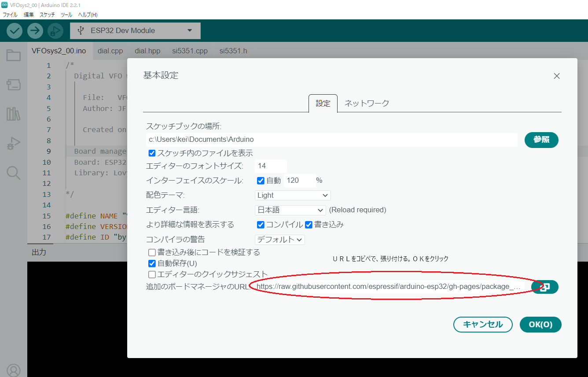The width and height of the screenshot is (588, 377).
Task: Enable エディターのクイックサジェスト checkbox
Action: point(152,275)
